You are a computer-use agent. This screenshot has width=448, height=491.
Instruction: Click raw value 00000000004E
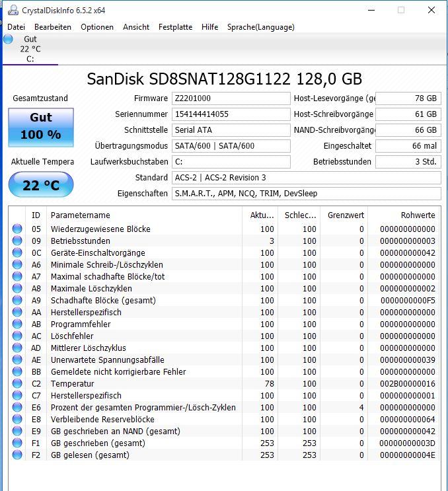pyautogui.click(x=408, y=455)
